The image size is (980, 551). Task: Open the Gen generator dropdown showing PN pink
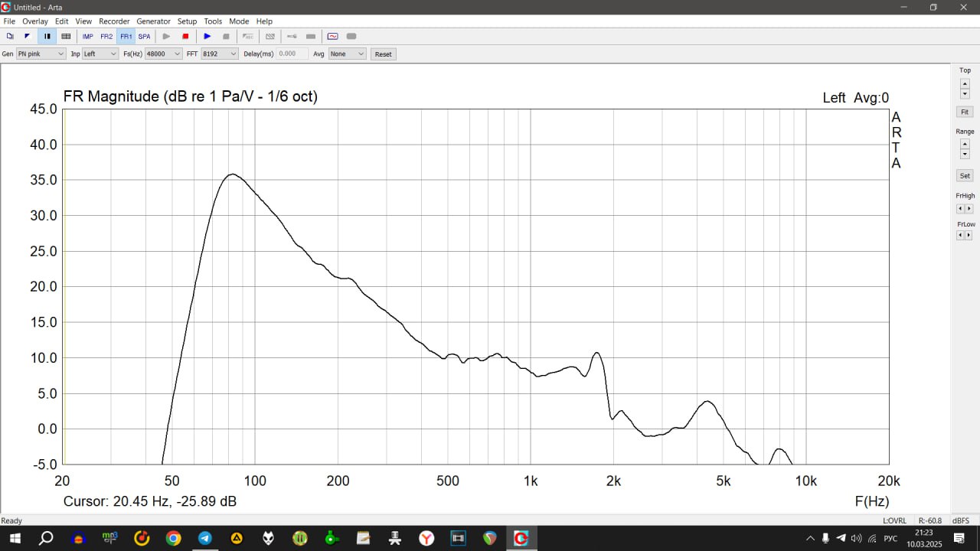click(x=41, y=54)
